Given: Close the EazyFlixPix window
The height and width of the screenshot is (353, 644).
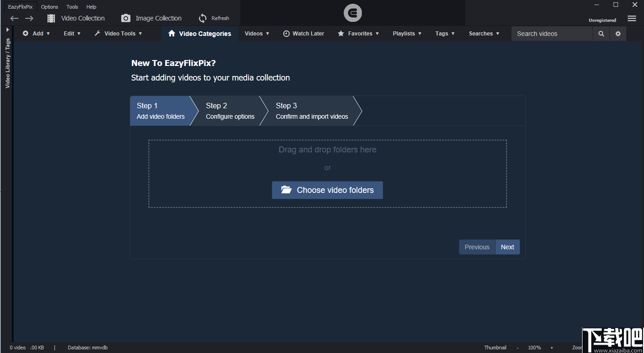Looking at the screenshot, I should [x=635, y=5].
